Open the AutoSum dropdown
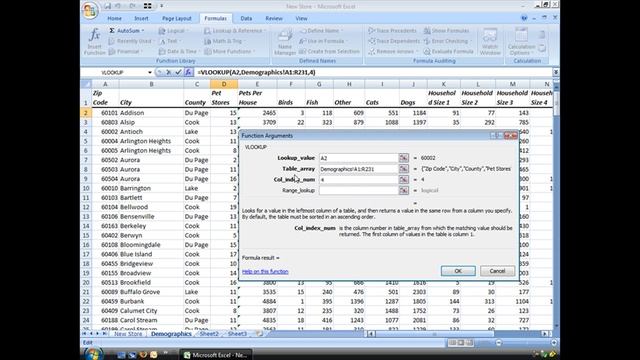640x360 pixels. click(x=127, y=31)
